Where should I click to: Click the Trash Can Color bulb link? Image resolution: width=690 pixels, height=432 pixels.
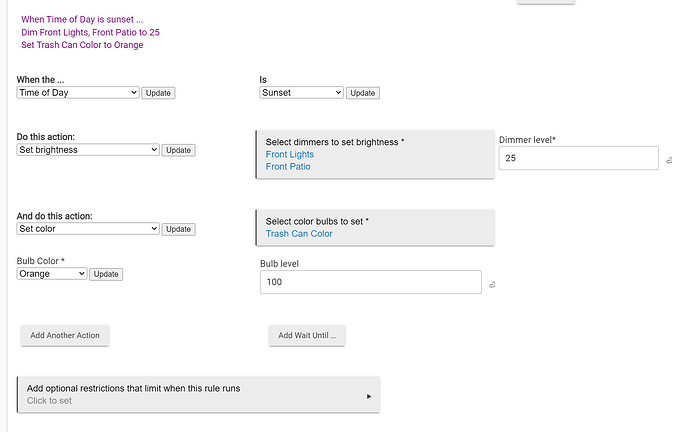[299, 234]
